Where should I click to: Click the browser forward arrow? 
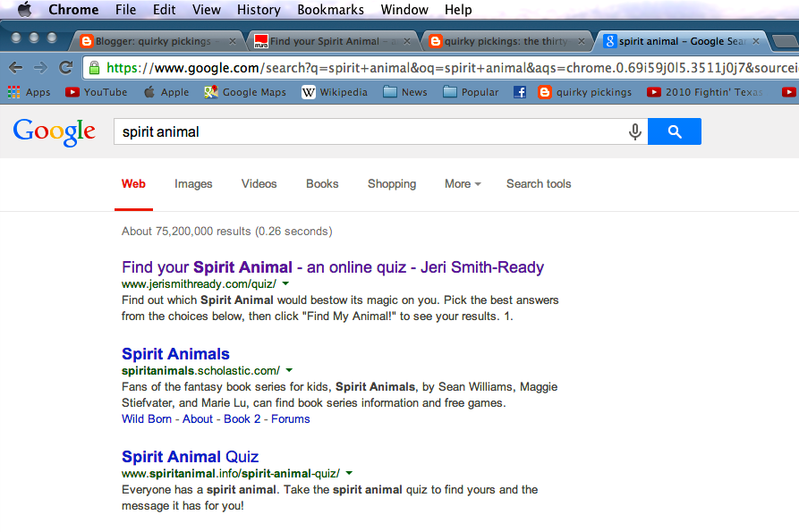(40, 67)
